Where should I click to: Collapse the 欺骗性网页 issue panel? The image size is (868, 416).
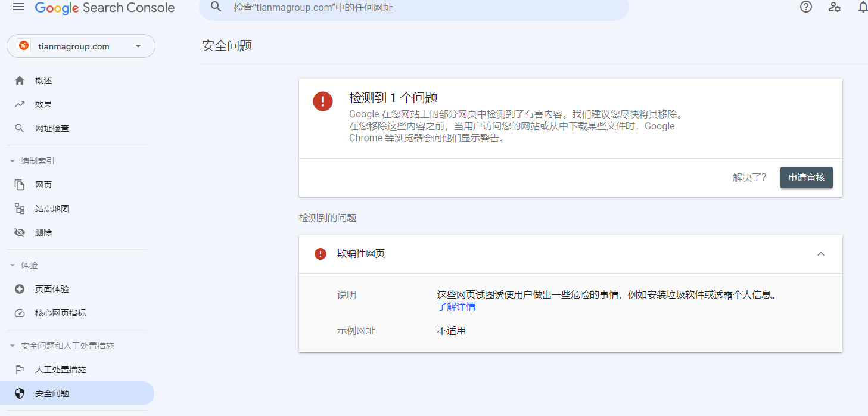pos(821,253)
